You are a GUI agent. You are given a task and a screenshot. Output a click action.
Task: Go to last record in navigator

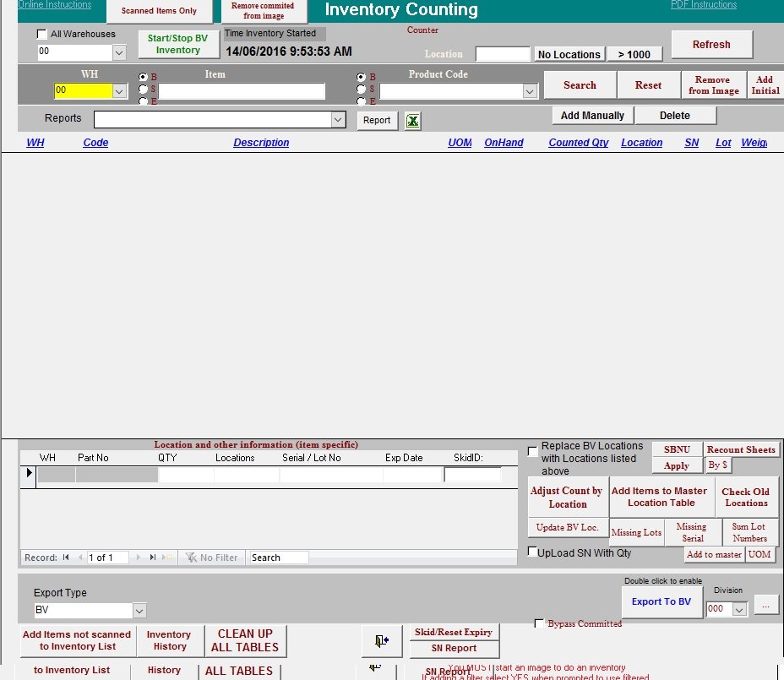(x=153, y=557)
